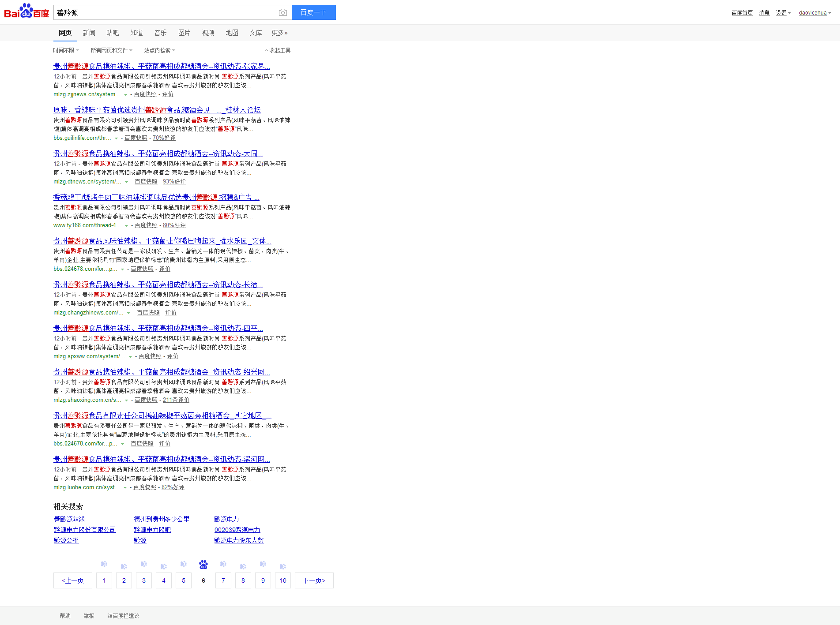Click the 211条评价 link
The height and width of the screenshot is (625, 840).
pos(176,400)
